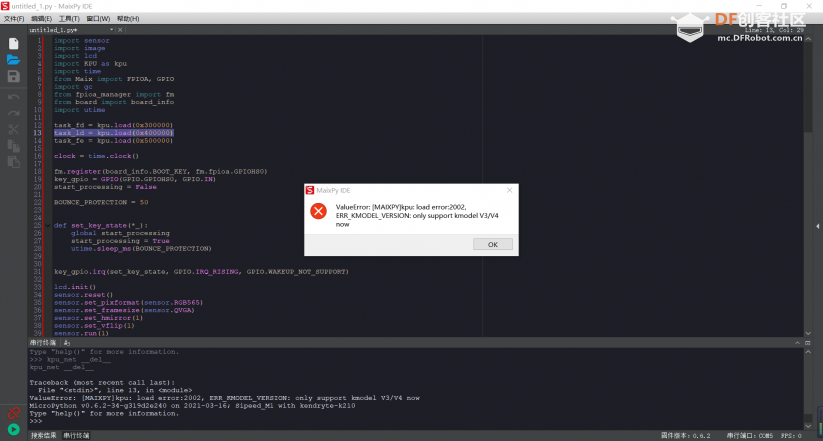Click the FPS: 0 status indicator
Viewport: 823px width, 441px height.
click(x=792, y=436)
